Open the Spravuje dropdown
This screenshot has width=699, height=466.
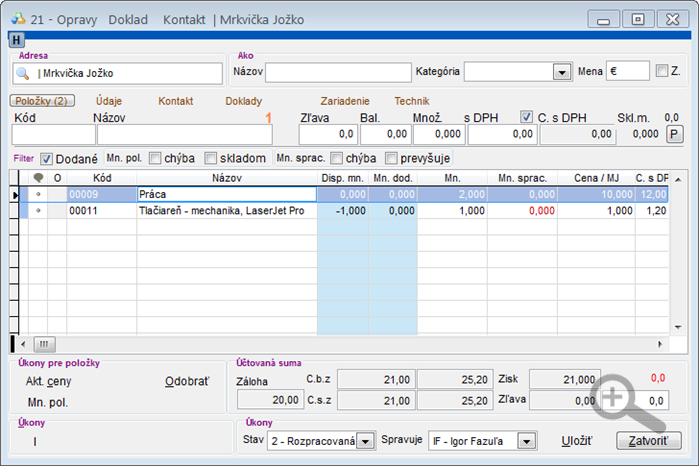[x=526, y=441]
